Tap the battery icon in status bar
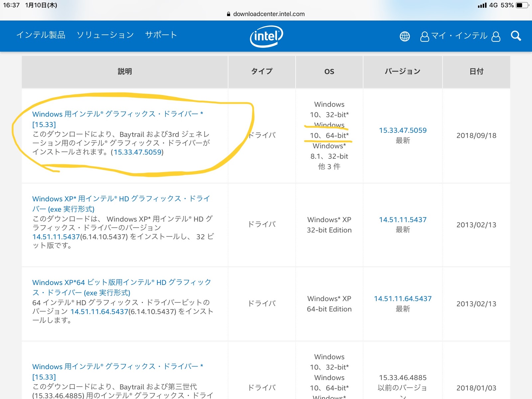The width and height of the screenshot is (532, 399). 522,5
